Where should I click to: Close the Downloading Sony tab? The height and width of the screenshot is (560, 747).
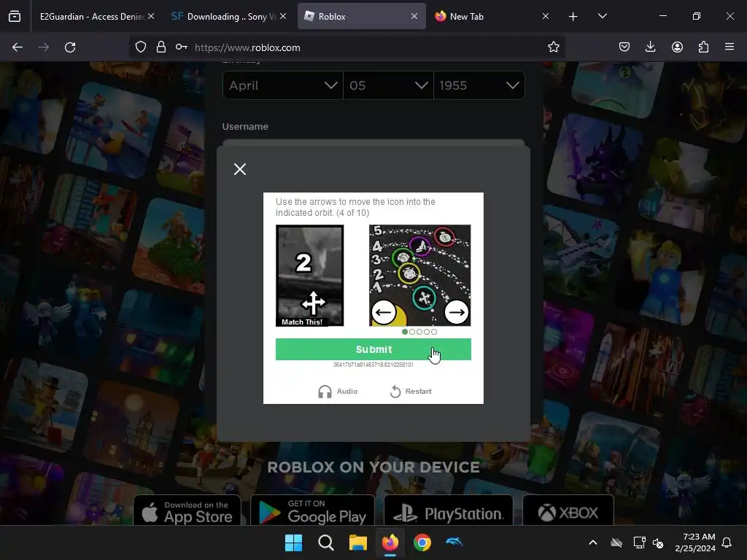coord(283,17)
